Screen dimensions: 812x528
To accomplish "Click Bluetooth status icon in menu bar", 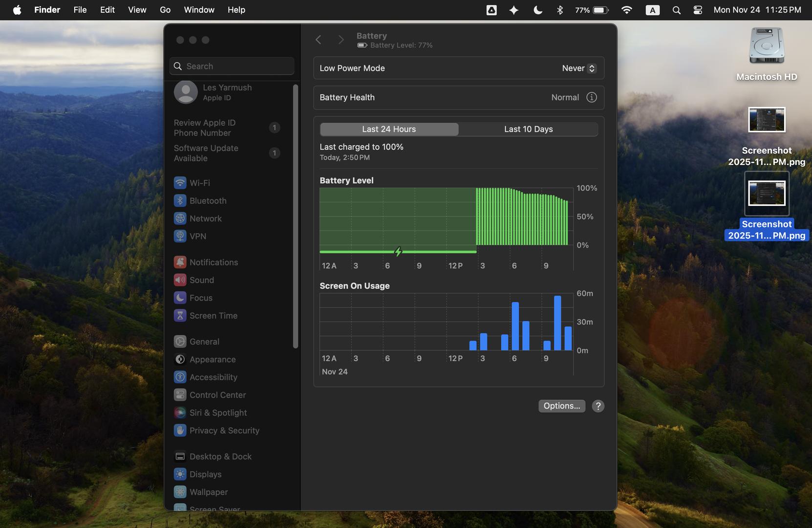I will tap(560, 10).
